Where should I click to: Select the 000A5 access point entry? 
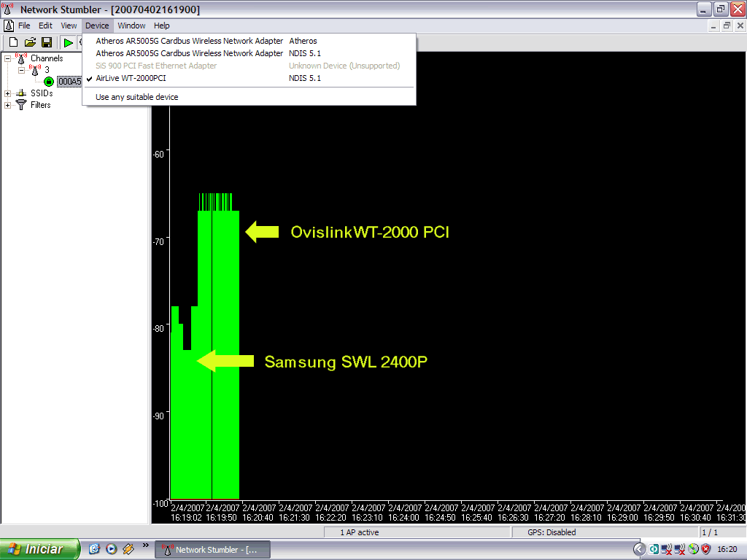click(69, 82)
